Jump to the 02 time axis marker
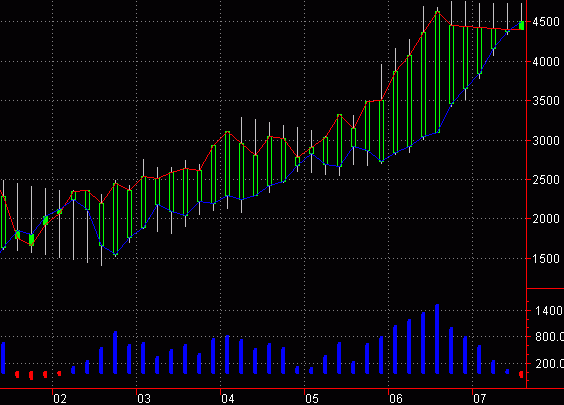This screenshot has height=405, width=564. pos(60,399)
